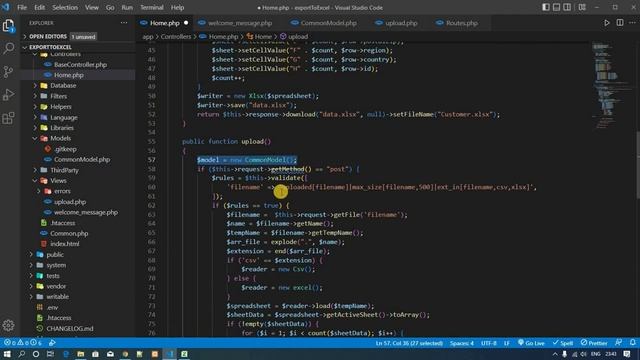
Task: Toggle bottom panel layout icon
Action: tap(556, 7)
